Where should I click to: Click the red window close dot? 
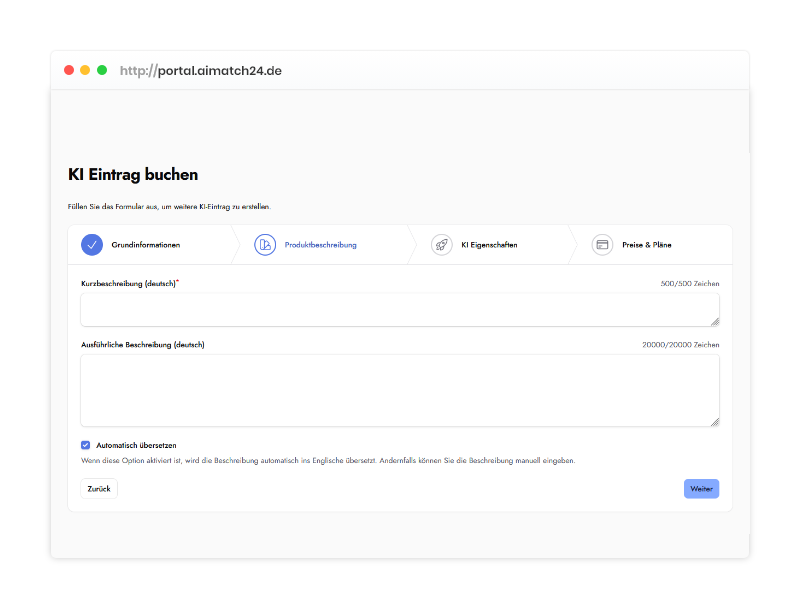pyautogui.click(x=69, y=70)
